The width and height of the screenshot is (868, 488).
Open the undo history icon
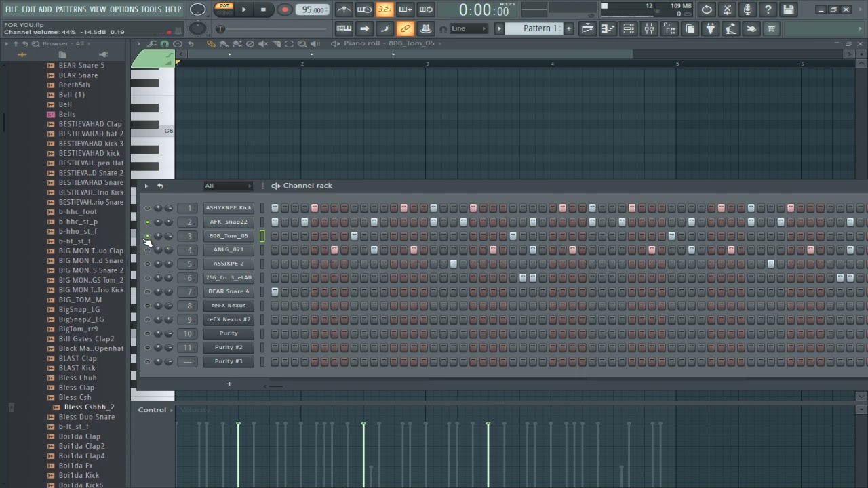[707, 9]
